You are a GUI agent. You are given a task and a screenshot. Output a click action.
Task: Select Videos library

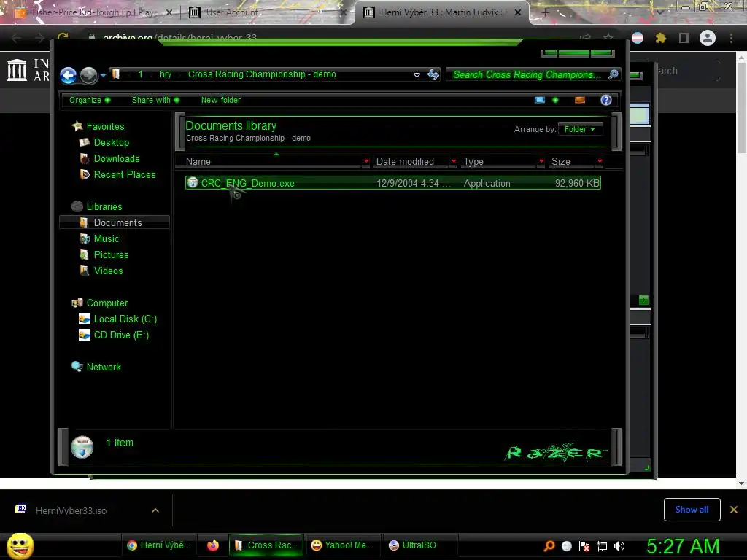[108, 271]
